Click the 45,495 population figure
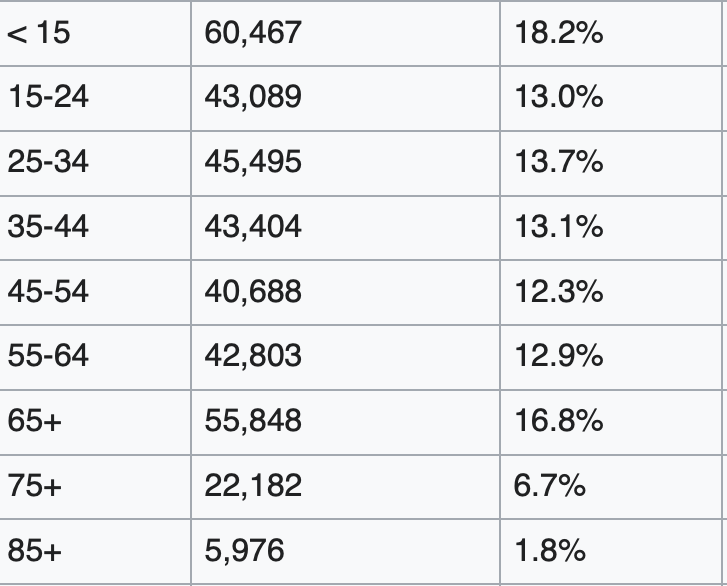This screenshot has width=727, height=586. [x=252, y=162]
